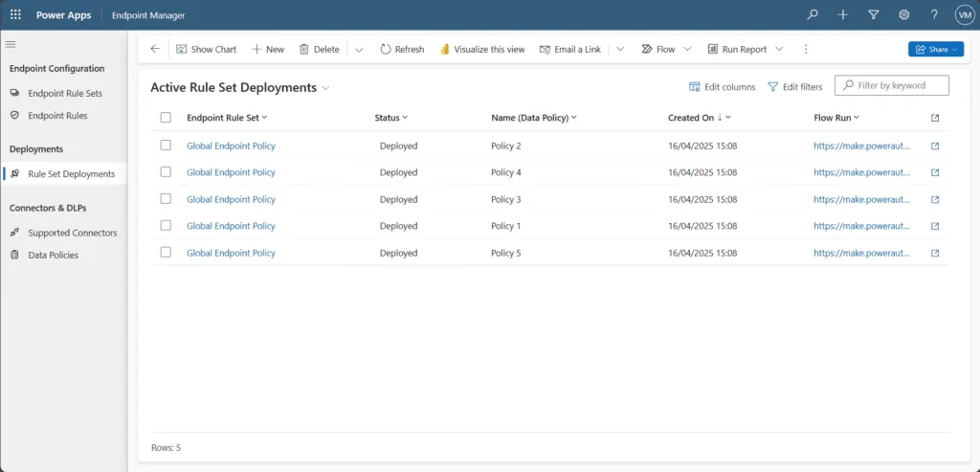Expand the dropdown next to Email a Link
This screenshot has width=980, height=472.
click(x=620, y=50)
